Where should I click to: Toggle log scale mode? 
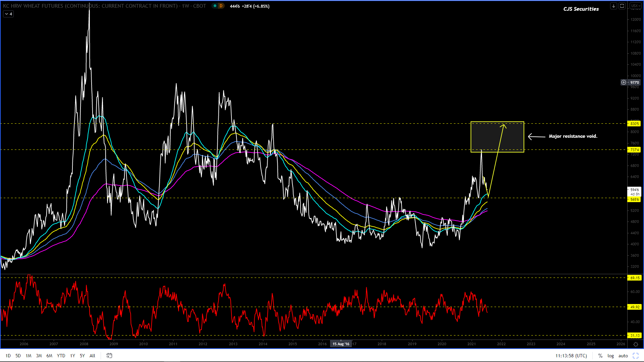tap(611, 356)
